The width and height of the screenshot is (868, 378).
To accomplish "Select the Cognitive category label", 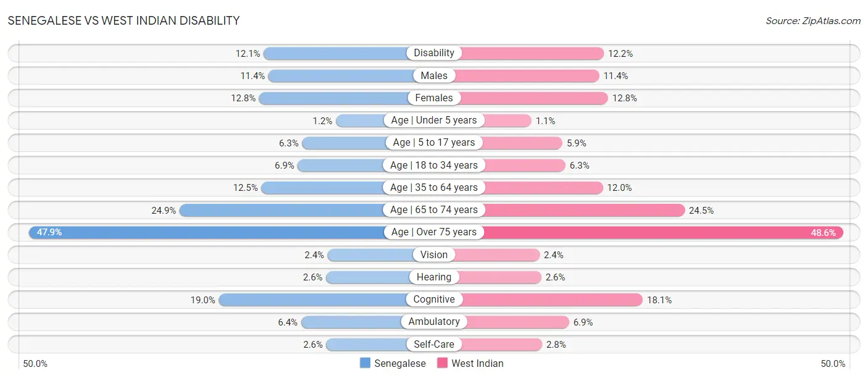I will click(x=434, y=300).
